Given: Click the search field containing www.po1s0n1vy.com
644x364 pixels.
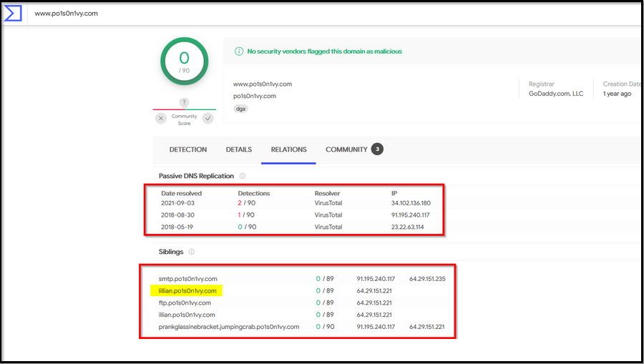Looking at the screenshot, I should (335, 13).
